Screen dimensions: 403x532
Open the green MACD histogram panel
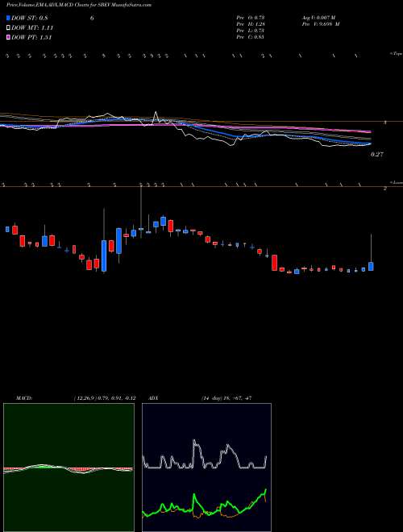coord(69,468)
